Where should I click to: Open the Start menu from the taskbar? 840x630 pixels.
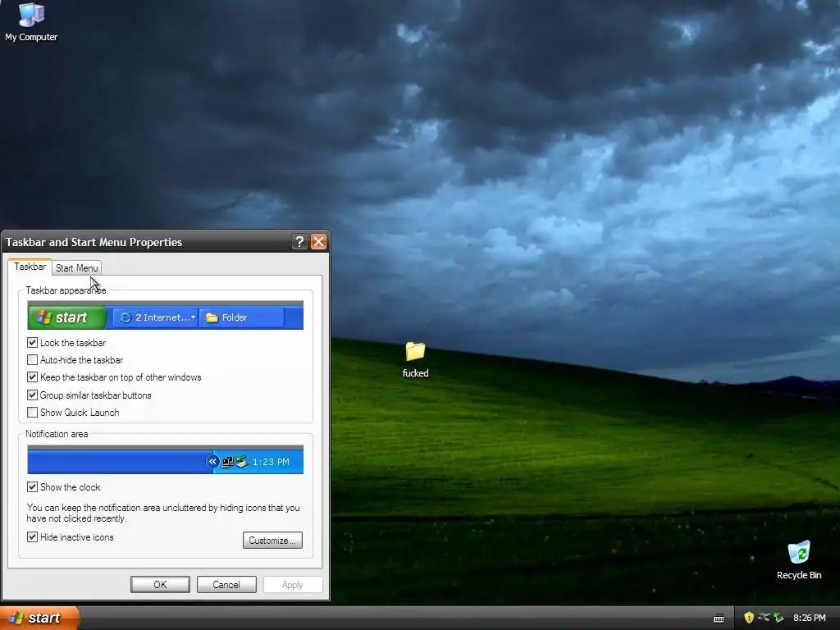39,618
